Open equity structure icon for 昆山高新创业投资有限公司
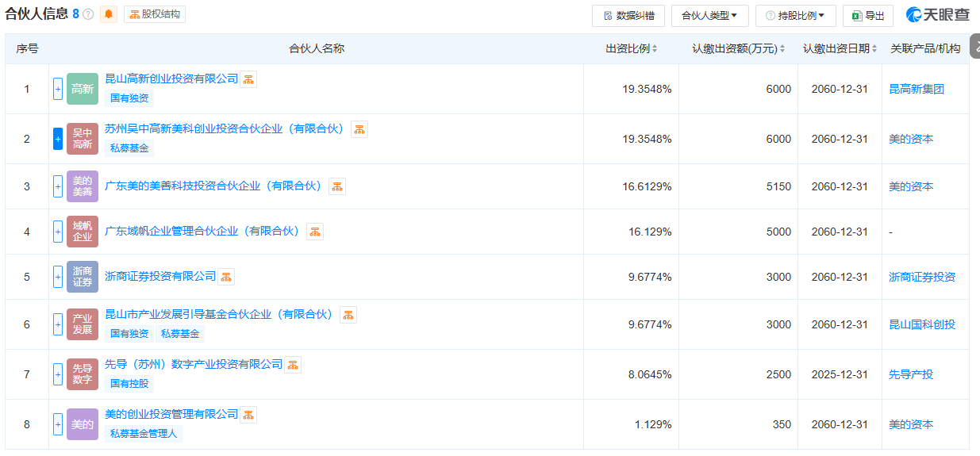 pos(248,79)
